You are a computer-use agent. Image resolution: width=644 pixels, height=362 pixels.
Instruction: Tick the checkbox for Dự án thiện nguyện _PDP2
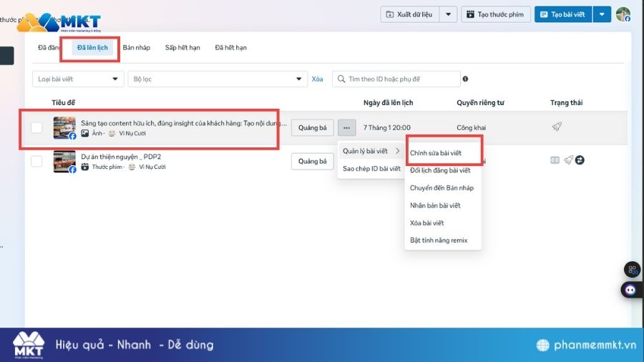click(36, 161)
